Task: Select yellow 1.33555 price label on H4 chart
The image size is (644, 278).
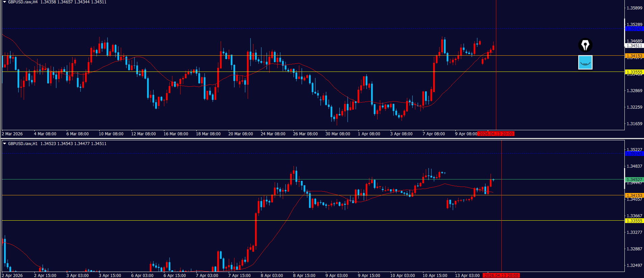Action: click(634, 72)
